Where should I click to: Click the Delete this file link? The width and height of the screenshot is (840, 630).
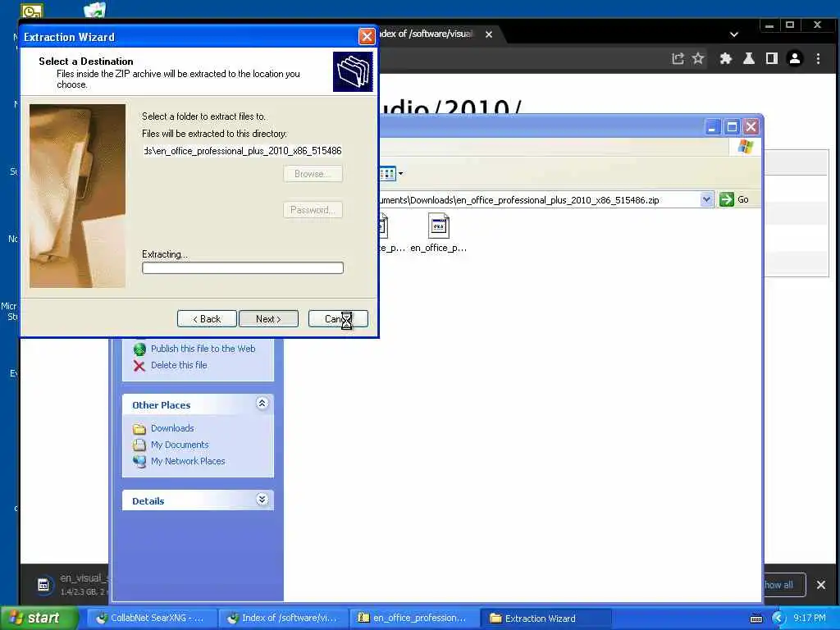tap(179, 365)
